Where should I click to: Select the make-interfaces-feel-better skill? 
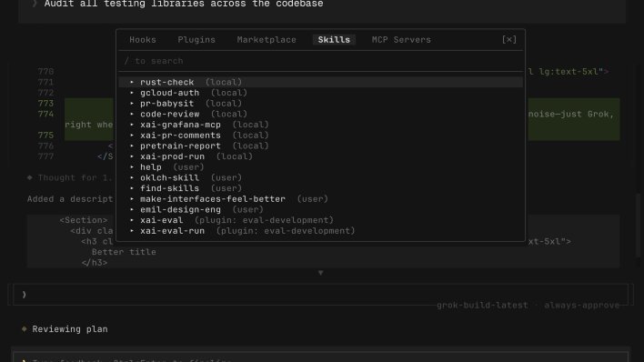tap(320, 199)
